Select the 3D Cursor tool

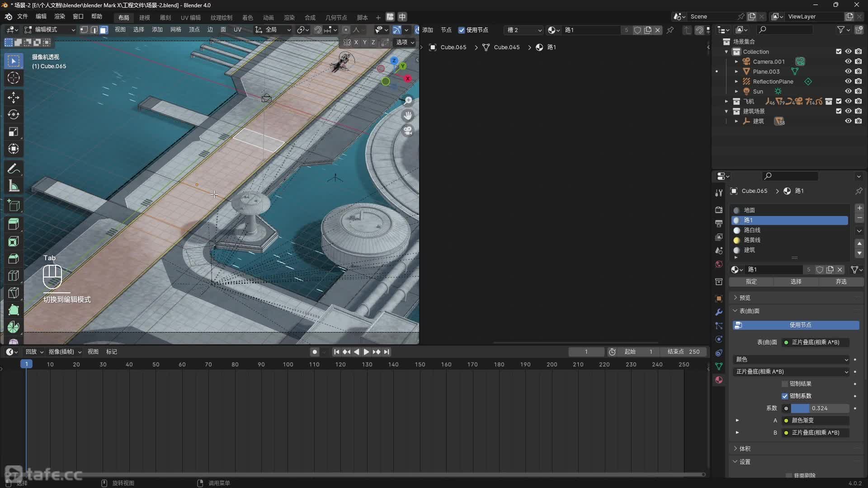point(14,78)
